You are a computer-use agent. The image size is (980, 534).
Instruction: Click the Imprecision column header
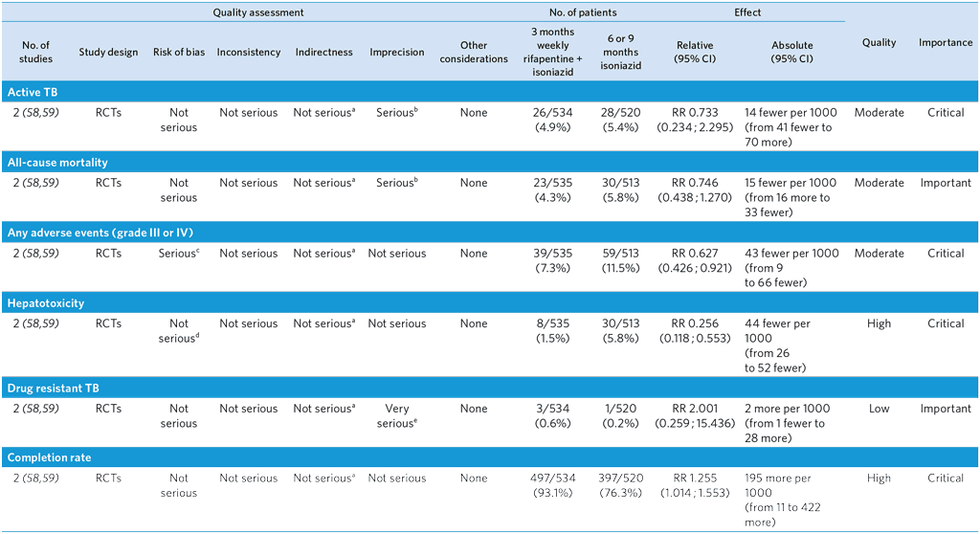click(396, 52)
